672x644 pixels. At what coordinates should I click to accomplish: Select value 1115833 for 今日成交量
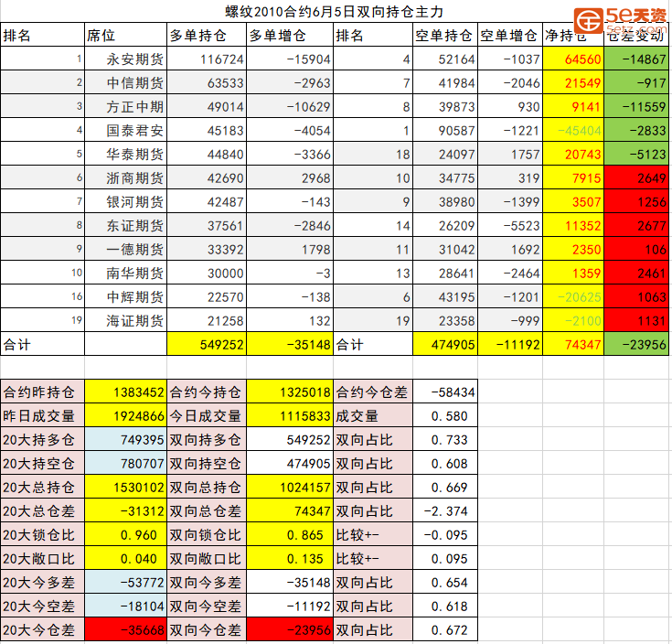pyautogui.click(x=290, y=415)
